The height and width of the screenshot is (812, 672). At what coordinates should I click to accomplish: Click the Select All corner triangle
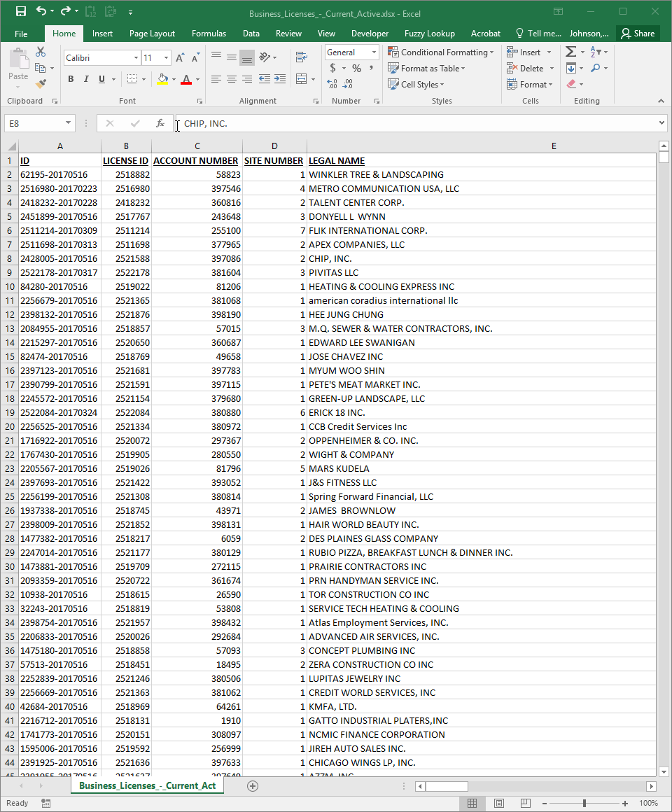tap(11, 146)
